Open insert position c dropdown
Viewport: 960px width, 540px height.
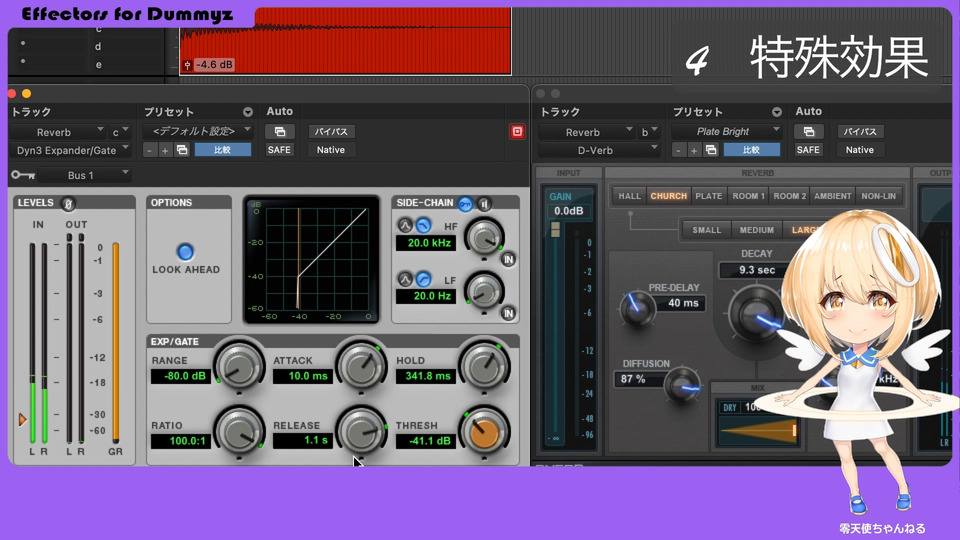point(120,132)
